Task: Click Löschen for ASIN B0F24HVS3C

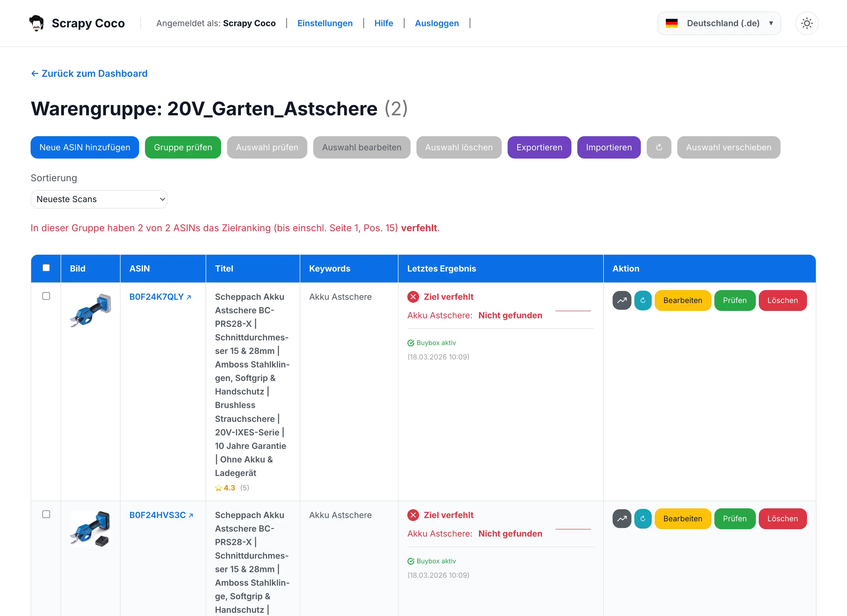Action: pyautogui.click(x=782, y=519)
